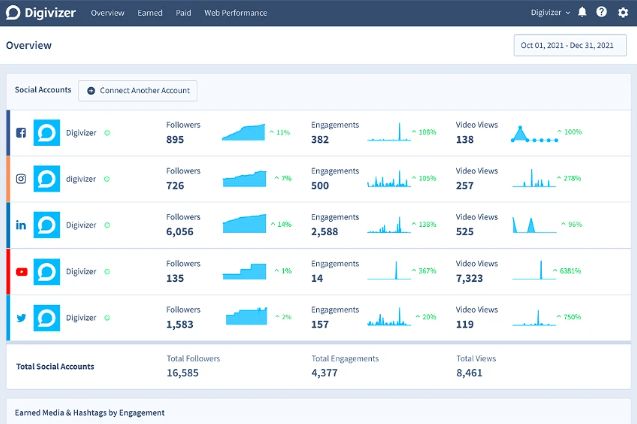This screenshot has width=637, height=424.
Task: Go to the Overview nav item
Action: 106,13
